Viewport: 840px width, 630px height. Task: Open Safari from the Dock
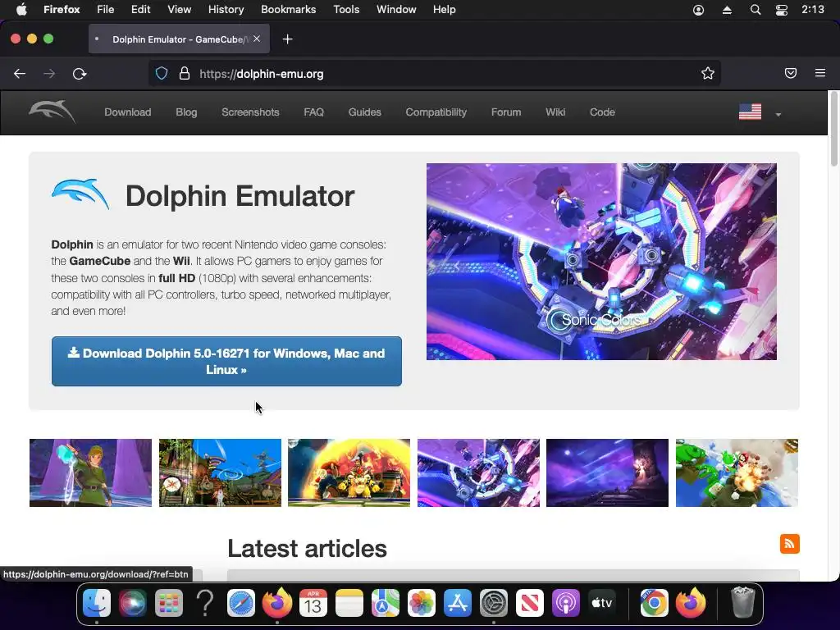click(241, 603)
